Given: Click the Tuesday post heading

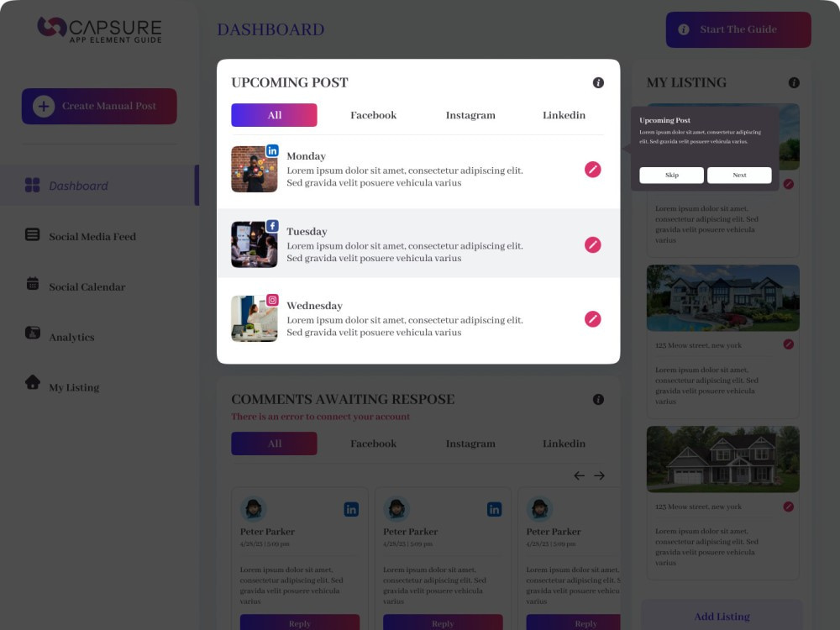Looking at the screenshot, I should (307, 232).
